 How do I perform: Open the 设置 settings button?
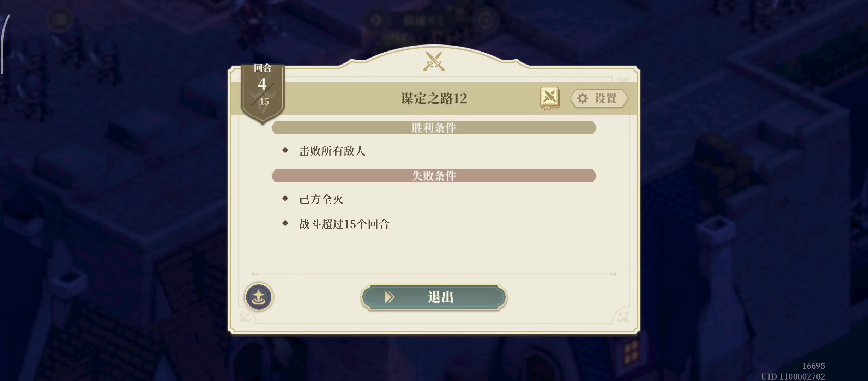point(599,98)
